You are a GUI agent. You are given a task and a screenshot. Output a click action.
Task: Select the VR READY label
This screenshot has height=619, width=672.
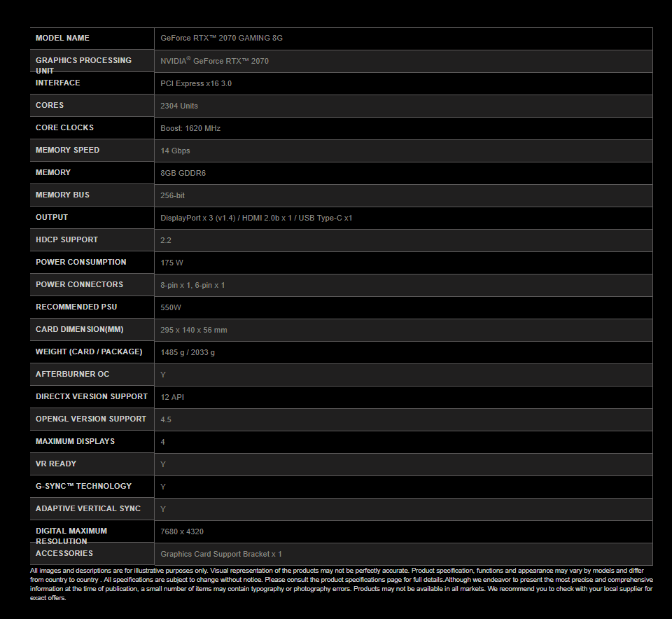tap(56, 464)
